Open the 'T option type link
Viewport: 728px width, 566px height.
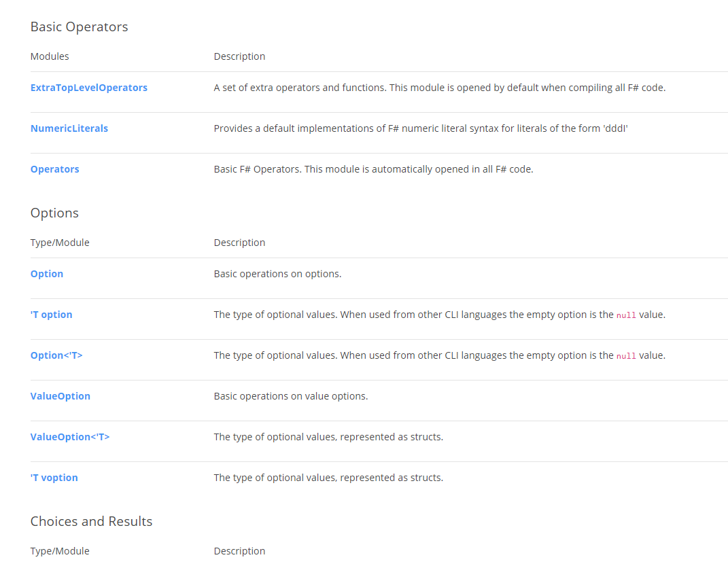pos(52,315)
